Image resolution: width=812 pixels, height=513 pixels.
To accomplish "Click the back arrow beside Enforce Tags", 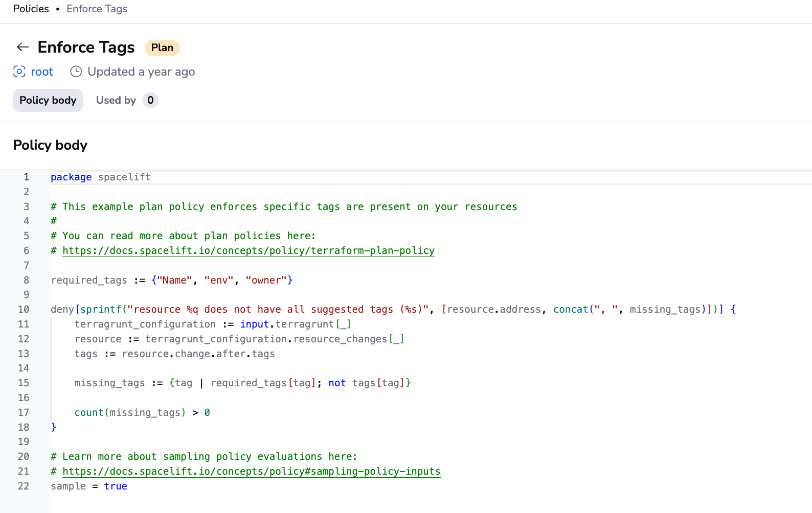I will (22, 48).
